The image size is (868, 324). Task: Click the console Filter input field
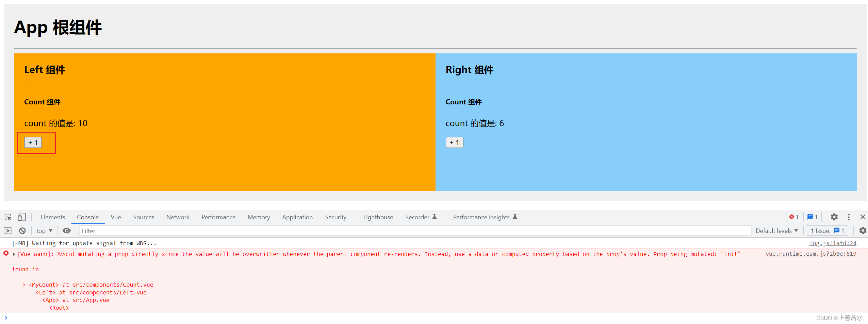[415, 231]
